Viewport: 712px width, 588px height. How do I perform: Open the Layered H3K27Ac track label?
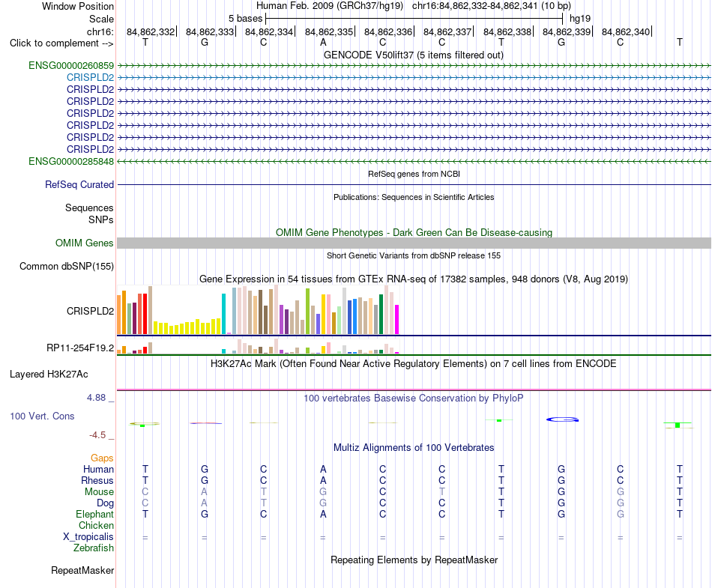tap(49, 375)
